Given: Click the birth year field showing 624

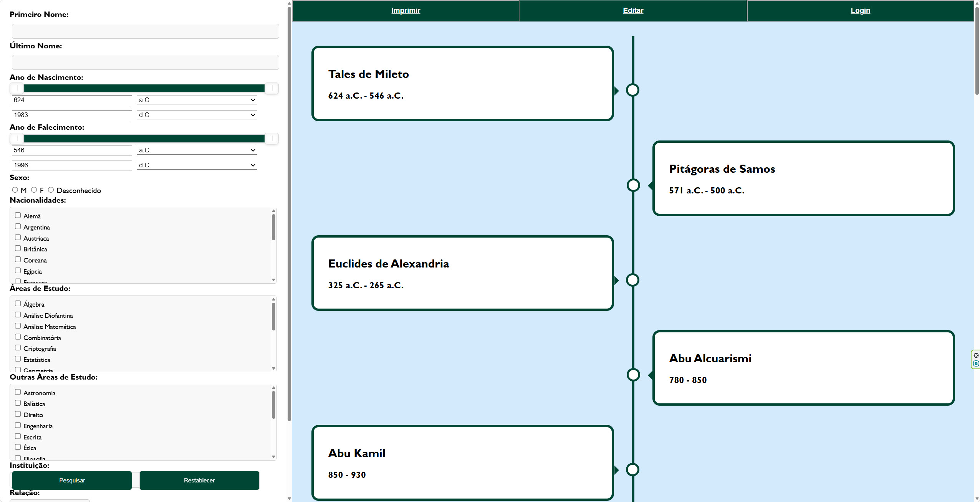Looking at the screenshot, I should [72, 100].
